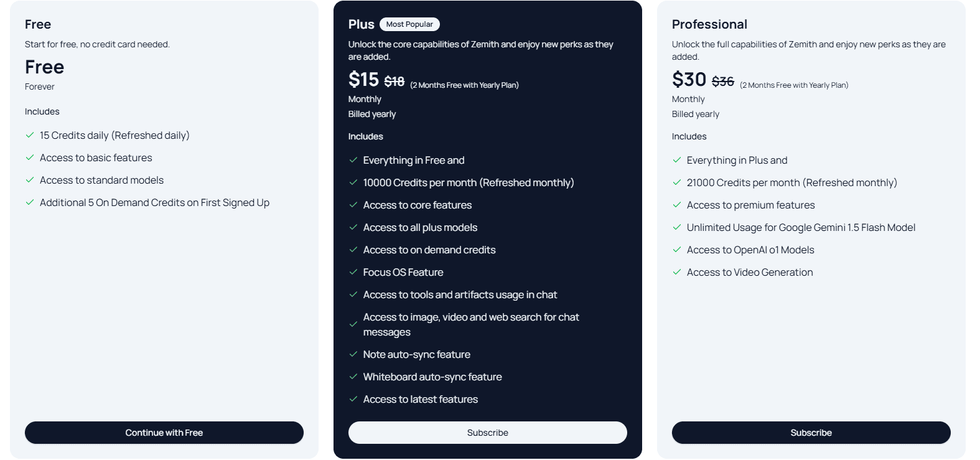The image size is (980, 460).
Task: Click the Most Popular badge
Action: pyautogui.click(x=409, y=24)
